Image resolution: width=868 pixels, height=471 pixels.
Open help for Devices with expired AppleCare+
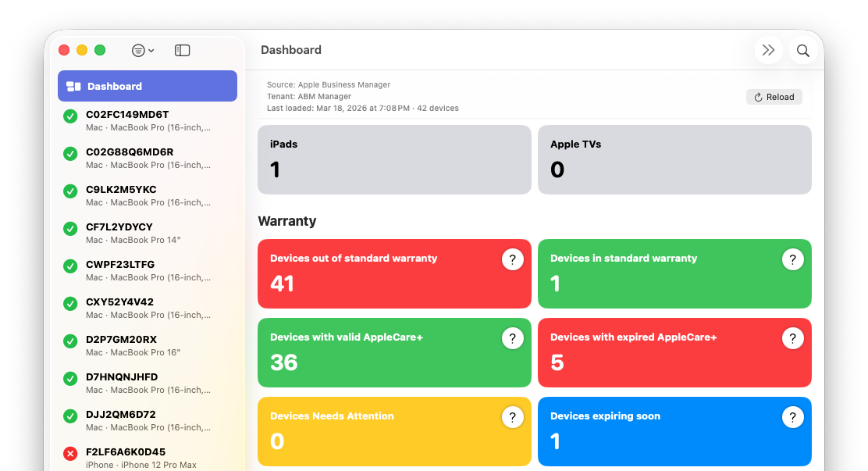click(793, 337)
